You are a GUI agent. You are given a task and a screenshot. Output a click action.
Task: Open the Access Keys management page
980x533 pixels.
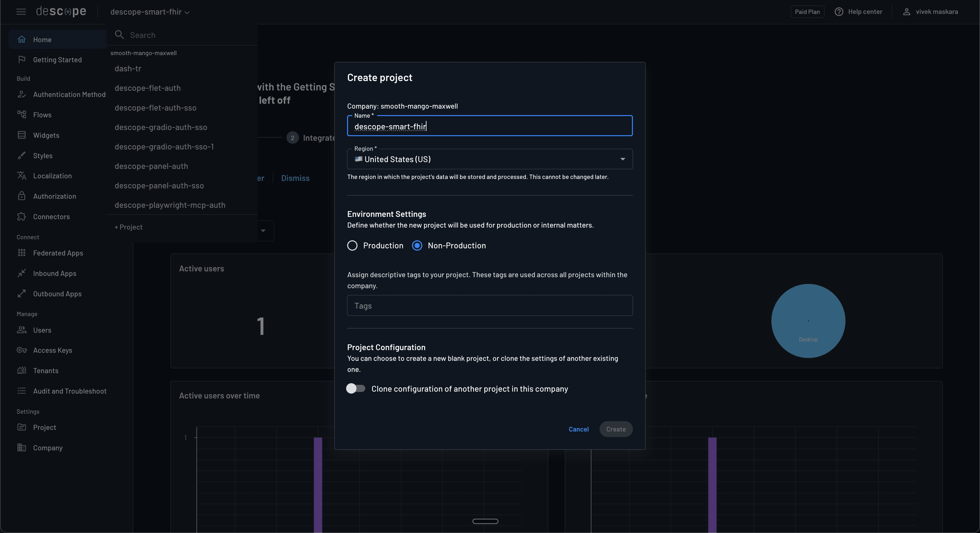point(52,350)
